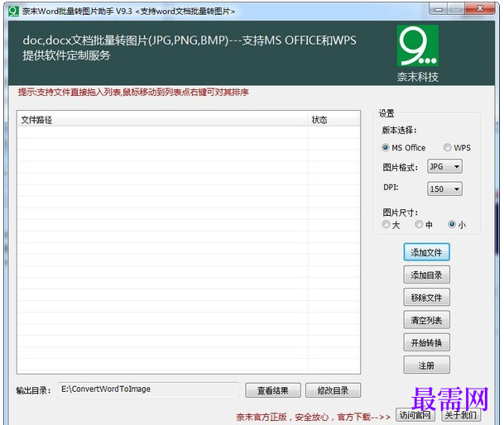The width and height of the screenshot is (504, 425).
Task: Start conversion with 开始转换 button
Action: pos(426,343)
